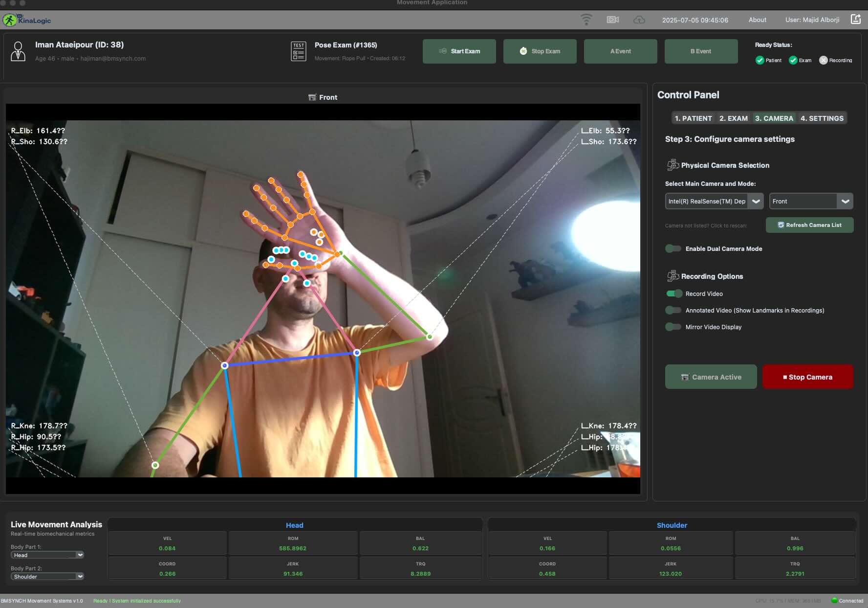Change Body Part 2 from Shoulder dropdown
The height and width of the screenshot is (608, 868).
47,576
